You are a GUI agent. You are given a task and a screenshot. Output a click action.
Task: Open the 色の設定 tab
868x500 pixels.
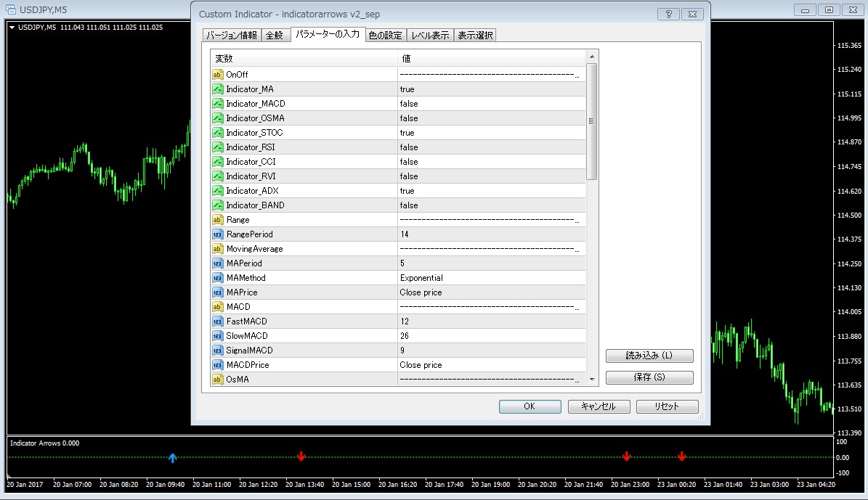point(385,36)
